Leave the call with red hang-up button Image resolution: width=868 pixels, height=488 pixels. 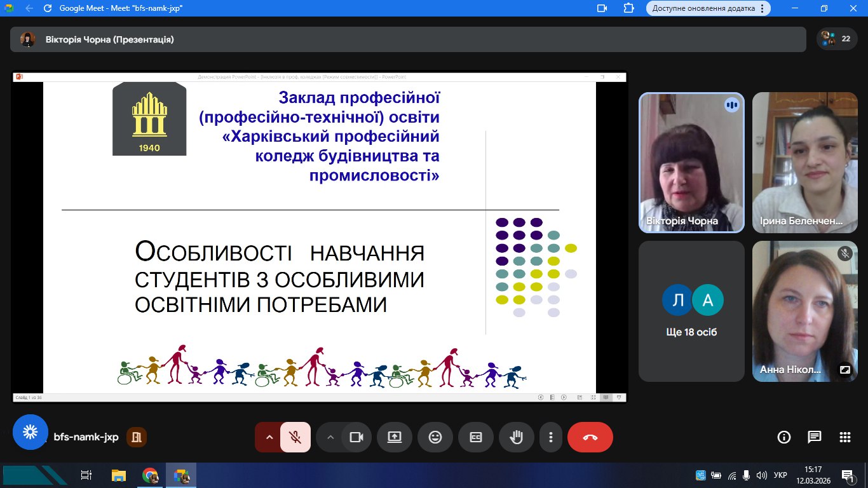(x=590, y=437)
